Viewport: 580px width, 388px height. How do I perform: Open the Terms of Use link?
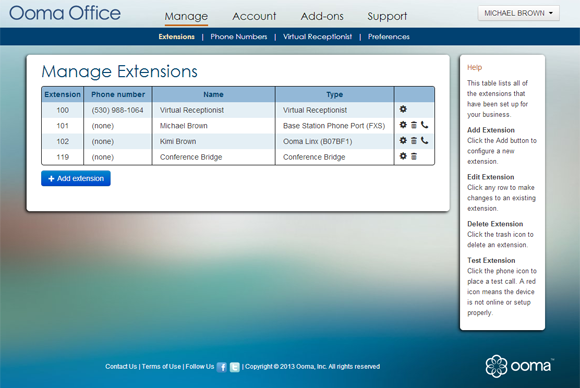(161, 367)
